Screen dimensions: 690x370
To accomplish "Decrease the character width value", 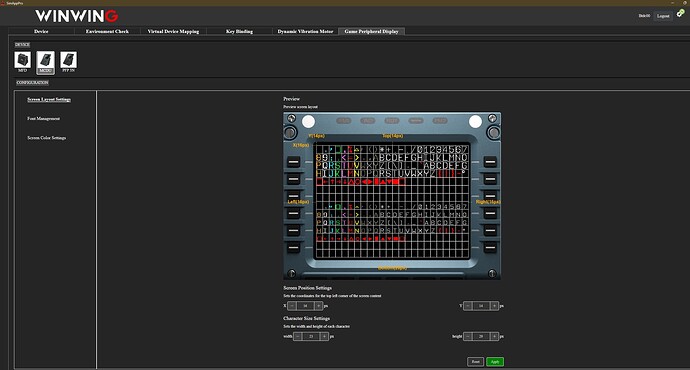I will [x=297, y=336].
